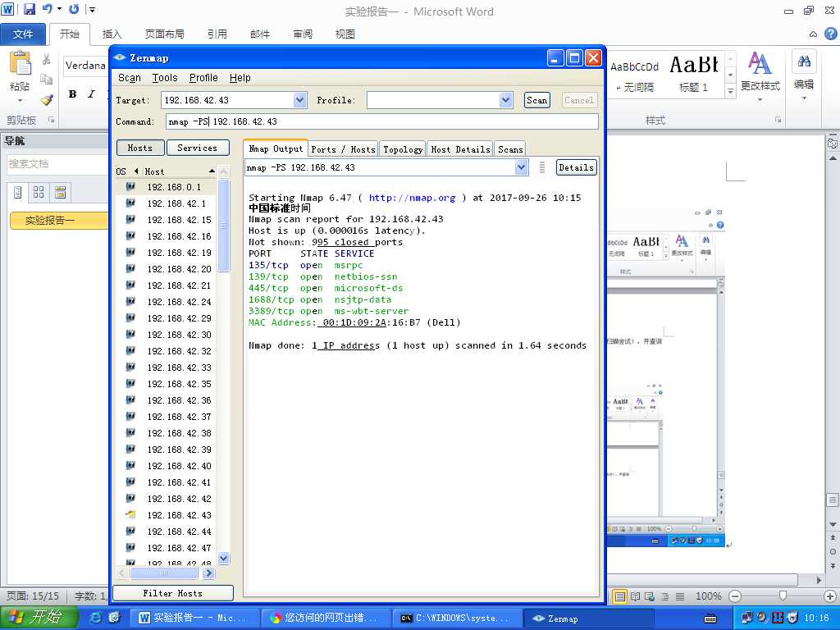Open the Help menu in Zenmap

coord(240,78)
